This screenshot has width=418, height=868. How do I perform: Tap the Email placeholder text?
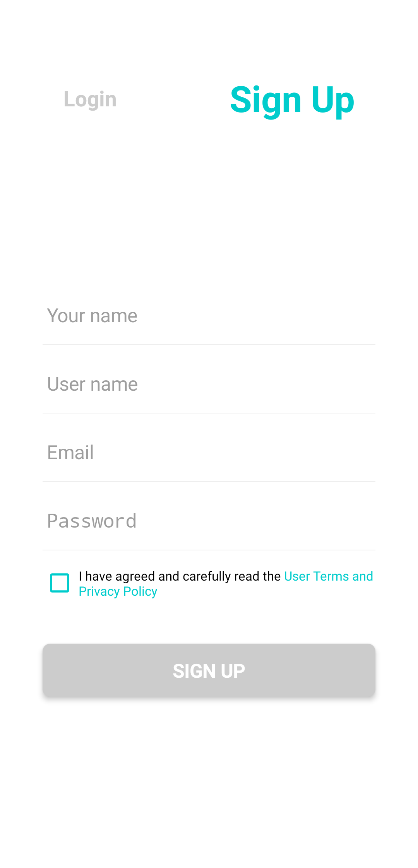(70, 453)
